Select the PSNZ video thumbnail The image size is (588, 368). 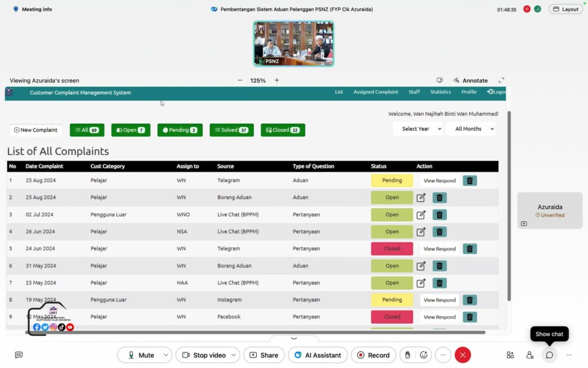click(293, 44)
